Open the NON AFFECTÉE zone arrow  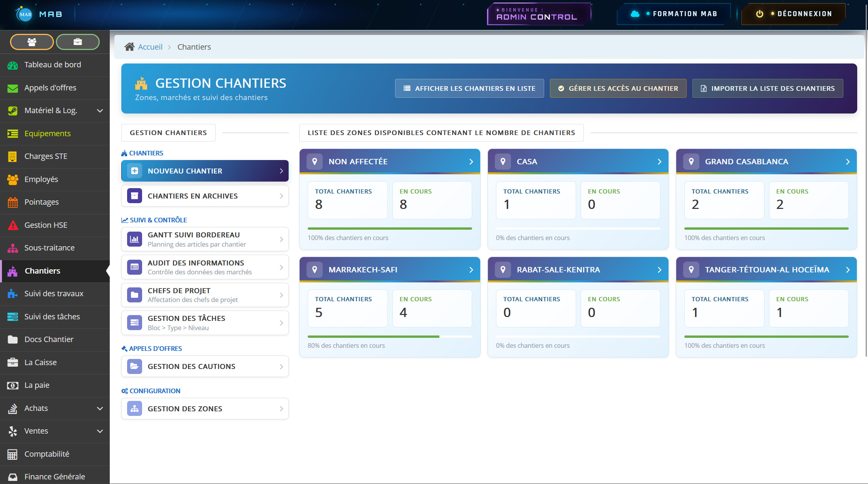471,162
